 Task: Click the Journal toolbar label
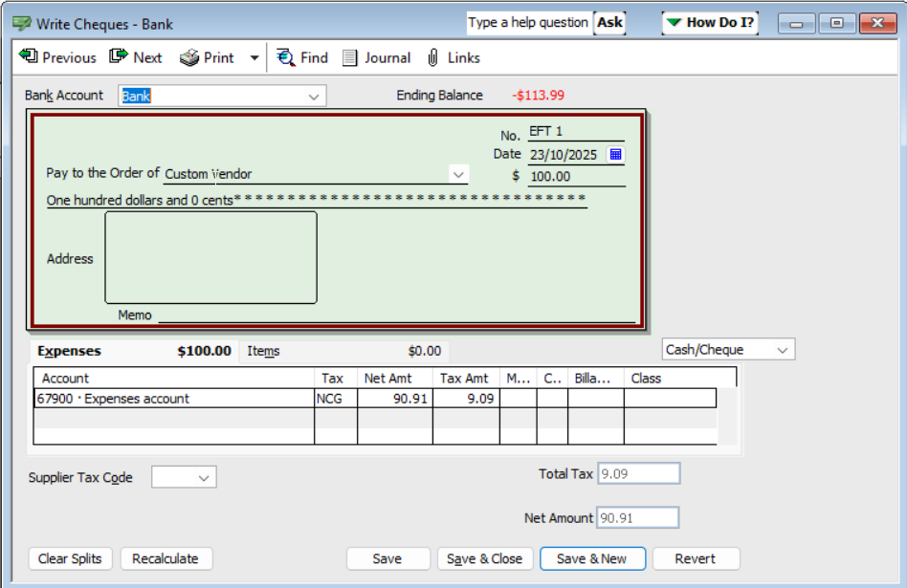coord(387,57)
